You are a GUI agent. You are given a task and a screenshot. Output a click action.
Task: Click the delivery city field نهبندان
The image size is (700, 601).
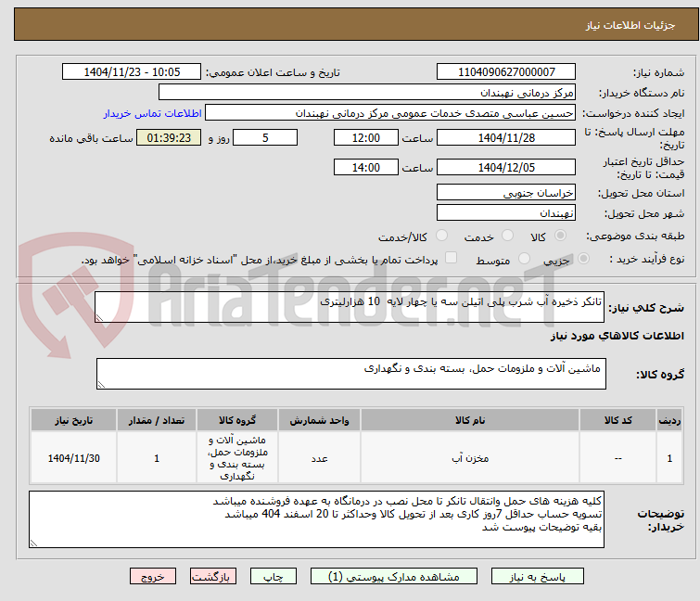click(x=506, y=213)
